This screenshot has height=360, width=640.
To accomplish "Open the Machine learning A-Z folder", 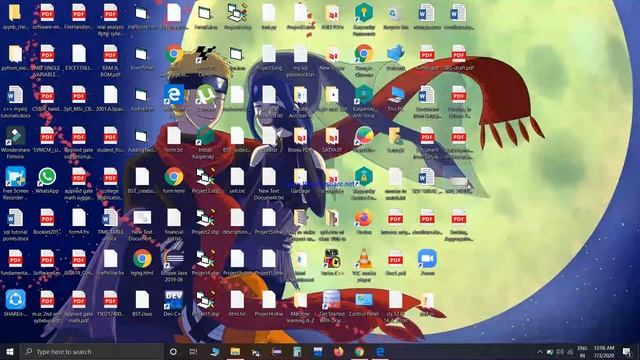I will (300, 306).
